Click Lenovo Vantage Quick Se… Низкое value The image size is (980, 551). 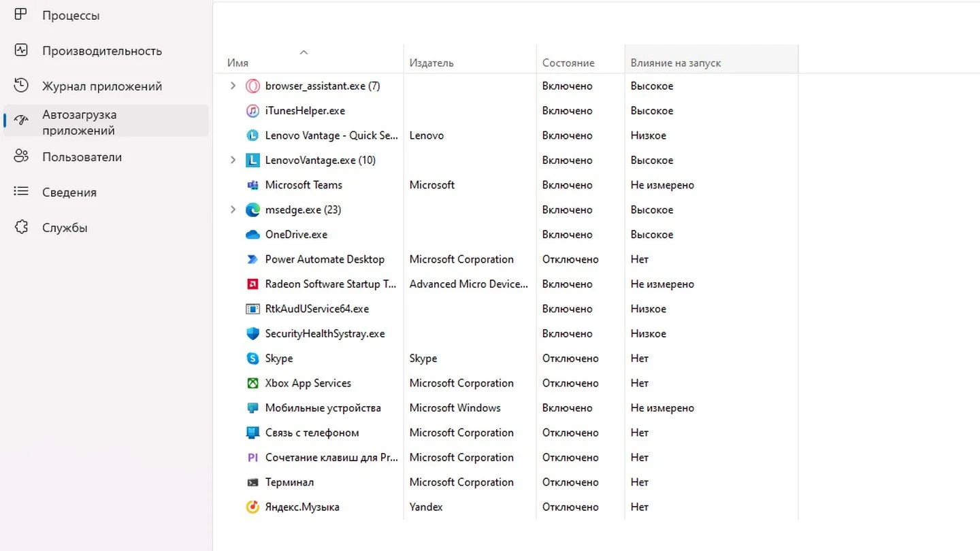649,135
